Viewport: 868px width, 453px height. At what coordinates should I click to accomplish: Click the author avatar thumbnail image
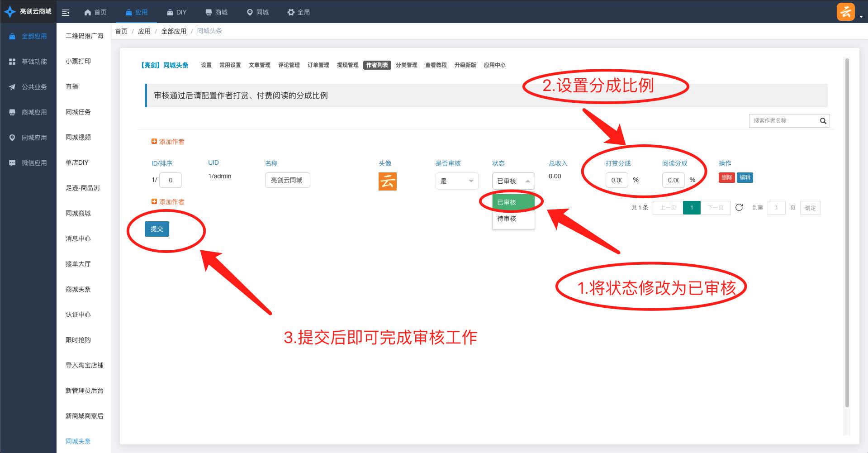point(387,181)
